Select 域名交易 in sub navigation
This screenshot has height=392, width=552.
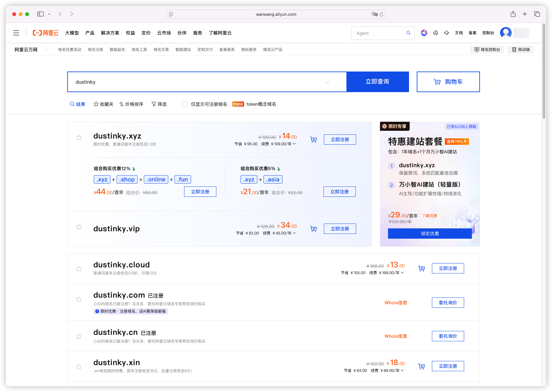tap(161, 49)
